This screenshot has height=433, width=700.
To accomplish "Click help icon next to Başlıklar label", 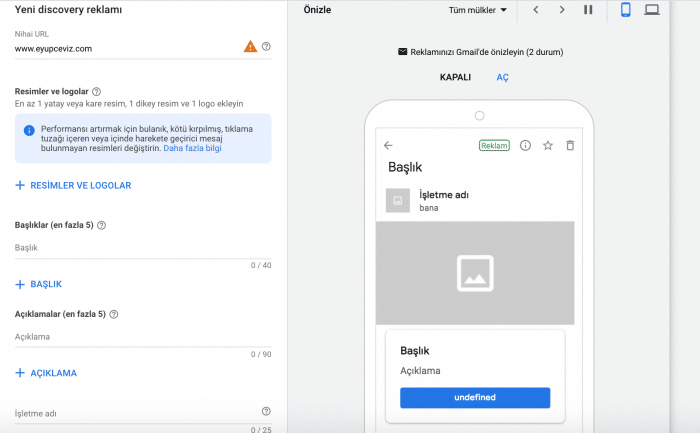I will 102,225.
